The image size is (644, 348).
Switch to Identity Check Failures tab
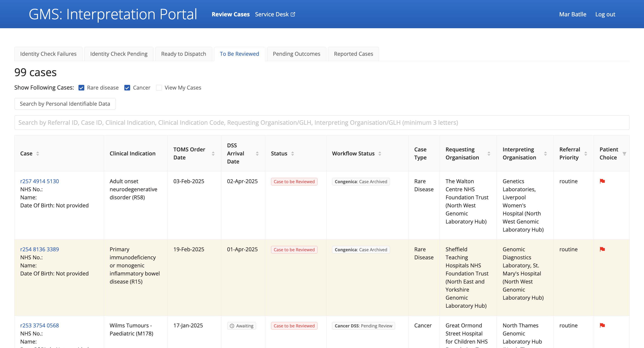(x=48, y=54)
